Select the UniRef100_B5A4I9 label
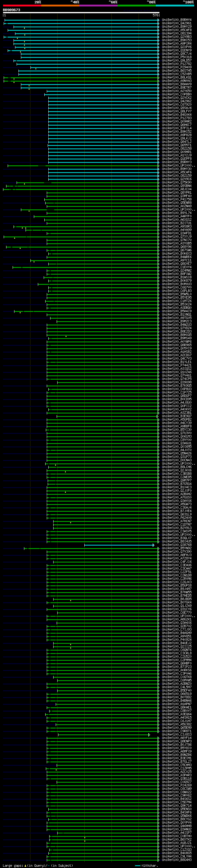 pyautogui.click(x=176, y=311)
